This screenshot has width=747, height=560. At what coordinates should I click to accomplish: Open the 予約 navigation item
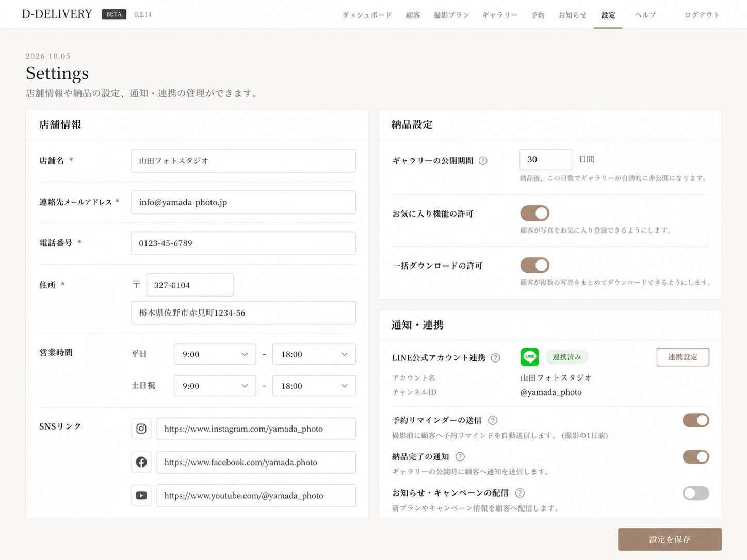(538, 15)
